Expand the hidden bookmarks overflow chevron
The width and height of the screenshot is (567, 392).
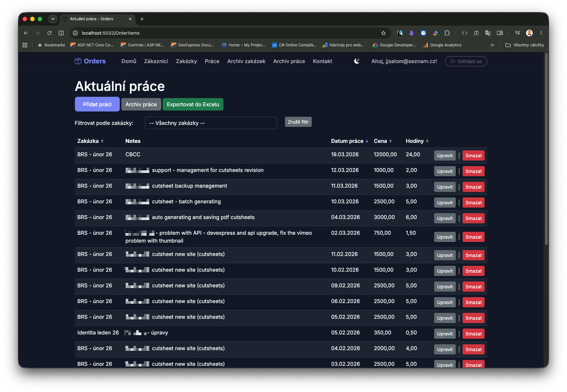(492, 45)
